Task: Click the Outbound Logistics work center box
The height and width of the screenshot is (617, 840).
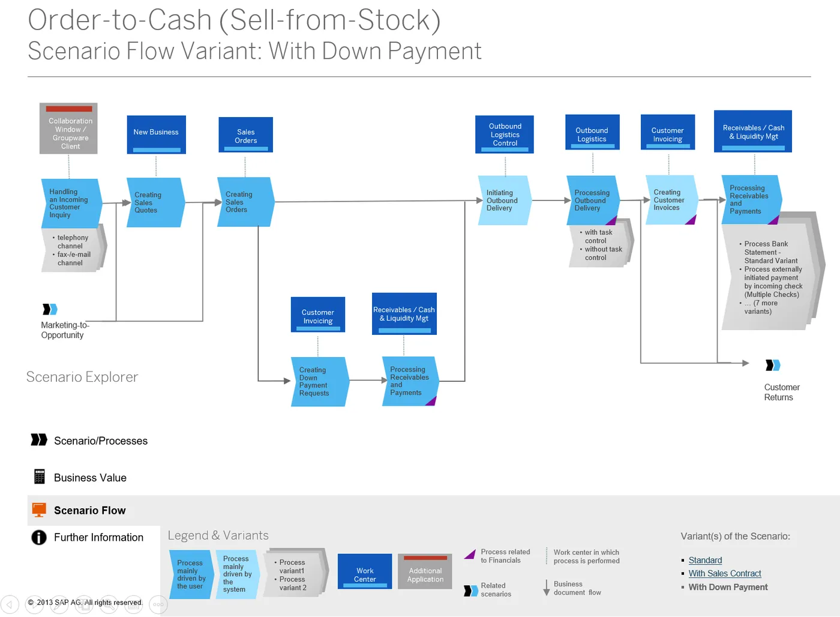Action: (592, 132)
